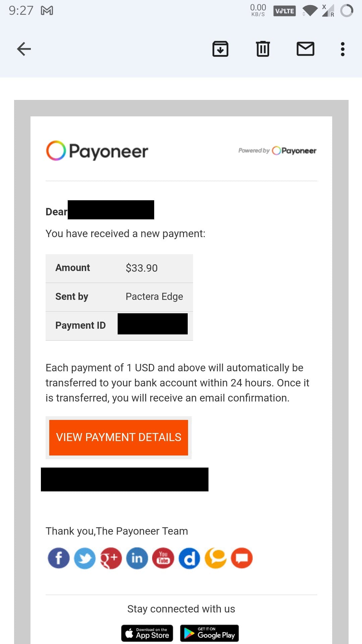The image size is (362, 644).
Task: Tap the Pactera Edge sender value
Action: (x=154, y=297)
